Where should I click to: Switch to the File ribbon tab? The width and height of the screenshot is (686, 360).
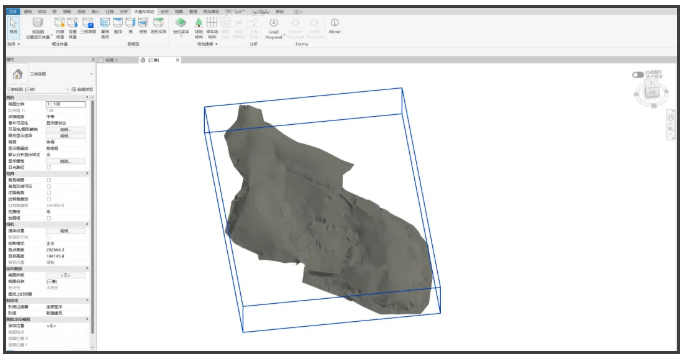[x=13, y=12]
